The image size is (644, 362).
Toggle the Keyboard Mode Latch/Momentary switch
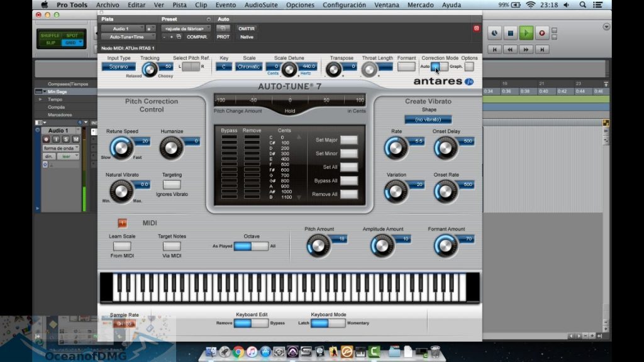click(x=328, y=323)
